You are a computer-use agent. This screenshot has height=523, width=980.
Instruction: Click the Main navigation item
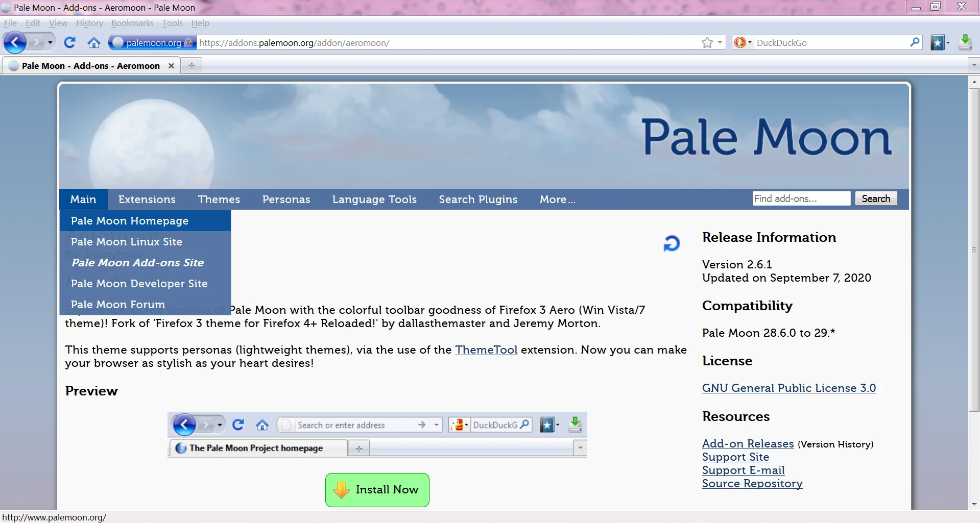tap(83, 200)
